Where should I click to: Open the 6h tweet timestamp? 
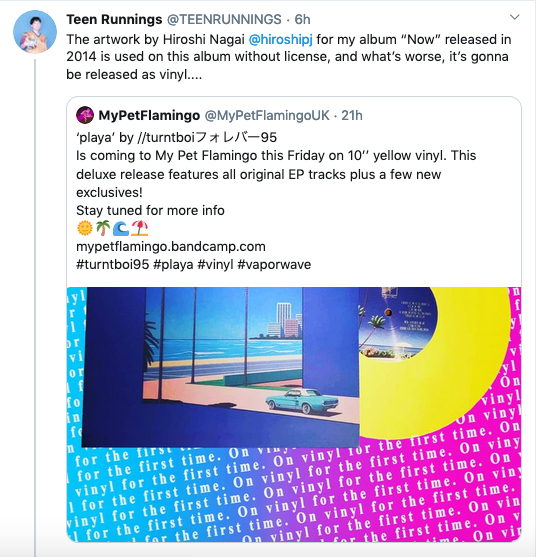(x=302, y=19)
